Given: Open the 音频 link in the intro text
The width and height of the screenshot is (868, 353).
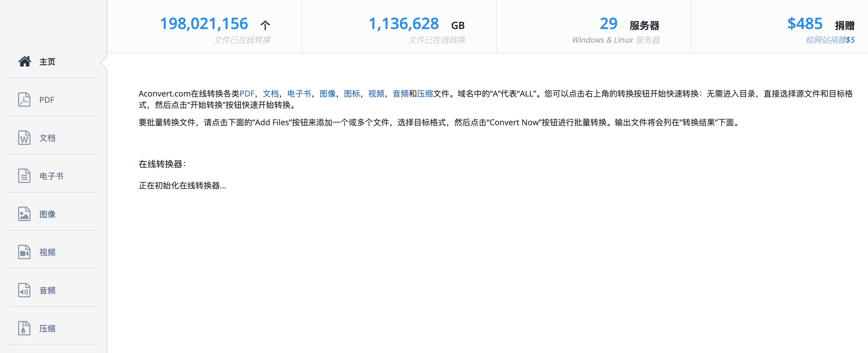Looking at the screenshot, I should pos(401,93).
